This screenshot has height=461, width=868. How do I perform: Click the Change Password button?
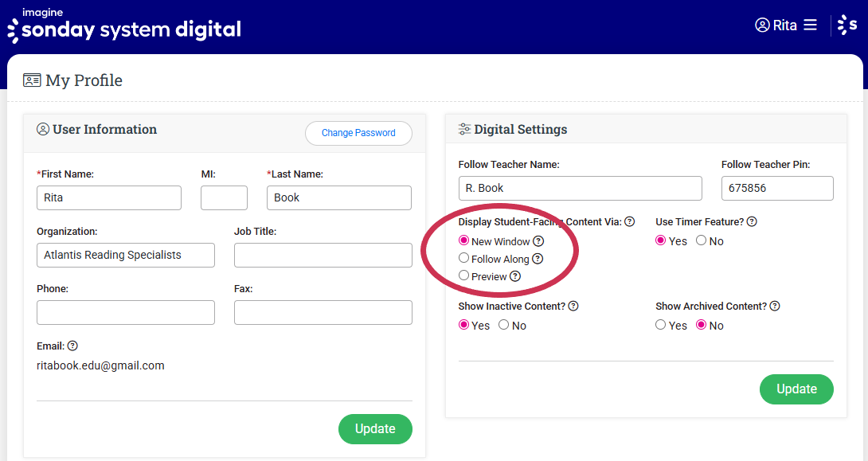point(358,133)
